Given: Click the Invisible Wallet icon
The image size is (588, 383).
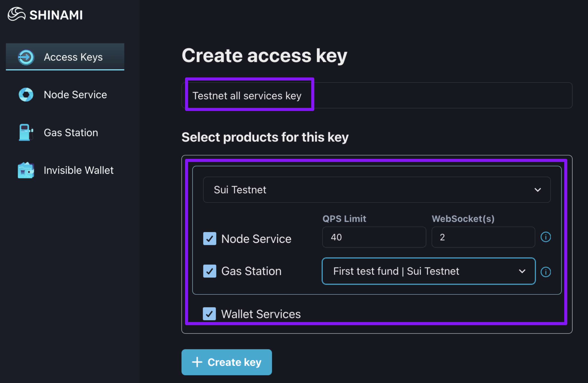Looking at the screenshot, I should click(x=26, y=170).
